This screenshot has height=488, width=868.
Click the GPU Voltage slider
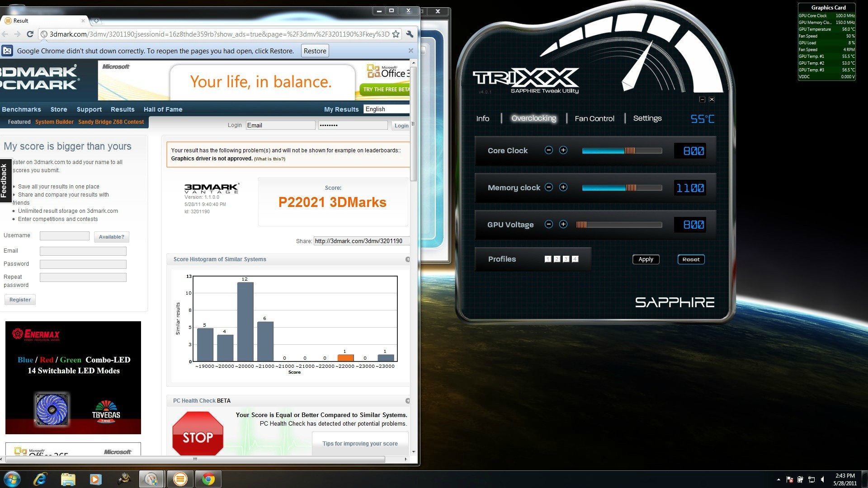tap(619, 225)
